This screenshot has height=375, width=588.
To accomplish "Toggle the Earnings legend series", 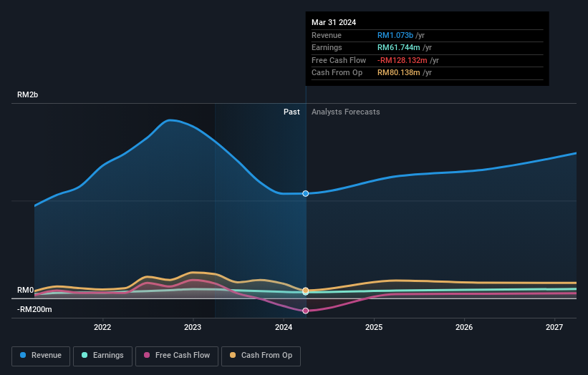I will pos(102,356).
